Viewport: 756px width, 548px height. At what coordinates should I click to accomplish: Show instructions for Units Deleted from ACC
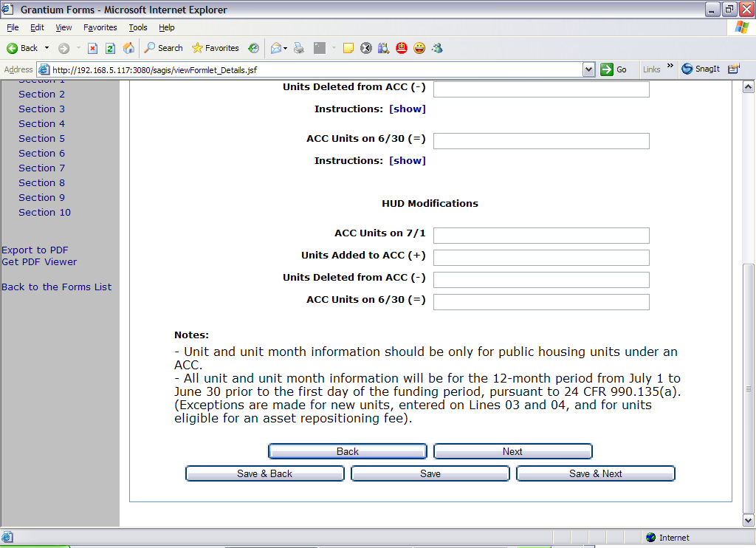408,109
